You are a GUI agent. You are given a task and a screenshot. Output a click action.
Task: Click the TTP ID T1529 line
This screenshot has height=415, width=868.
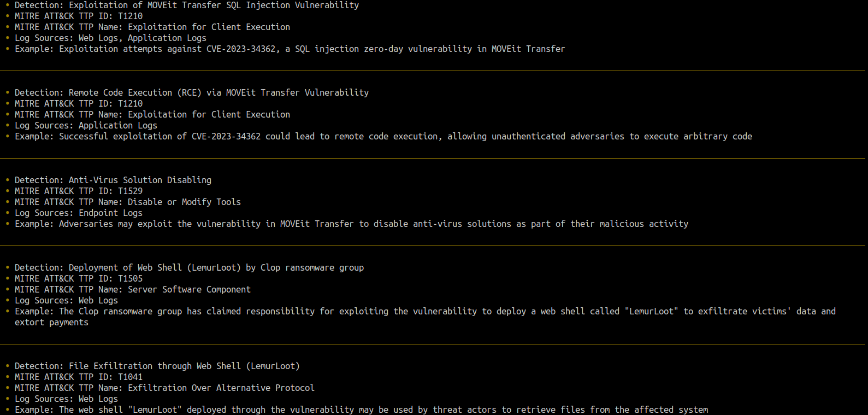tap(78, 191)
